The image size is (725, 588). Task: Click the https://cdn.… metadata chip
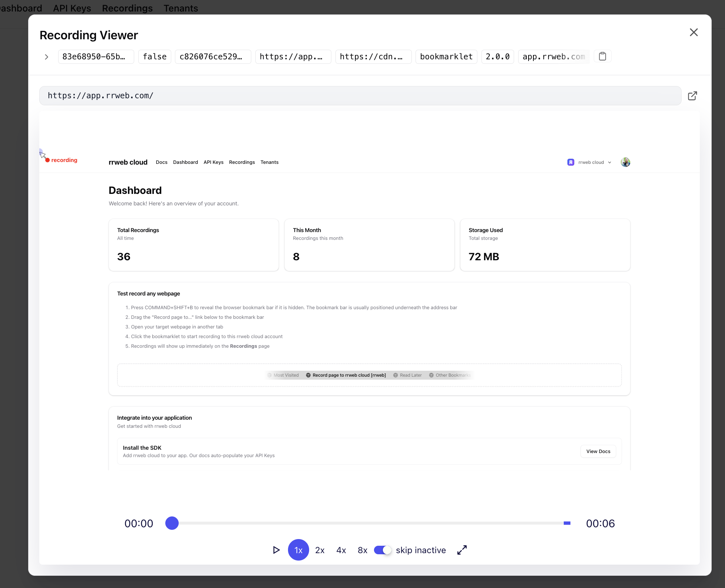click(373, 57)
